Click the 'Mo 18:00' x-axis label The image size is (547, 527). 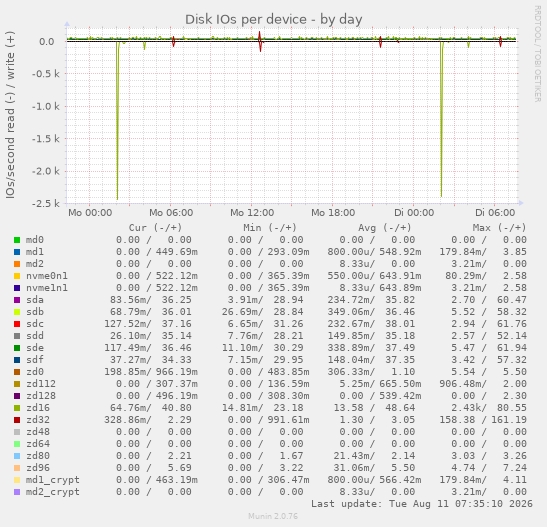tap(333, 213)
